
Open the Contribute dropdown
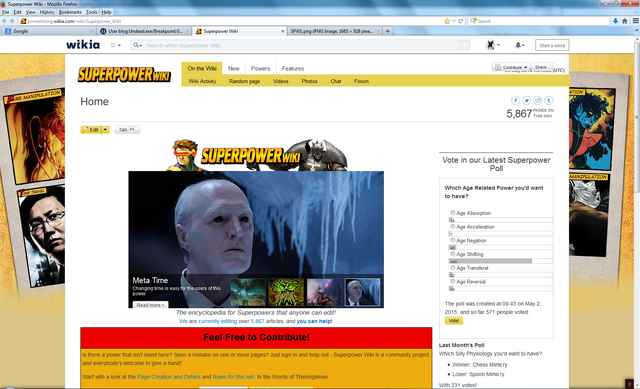511,67
